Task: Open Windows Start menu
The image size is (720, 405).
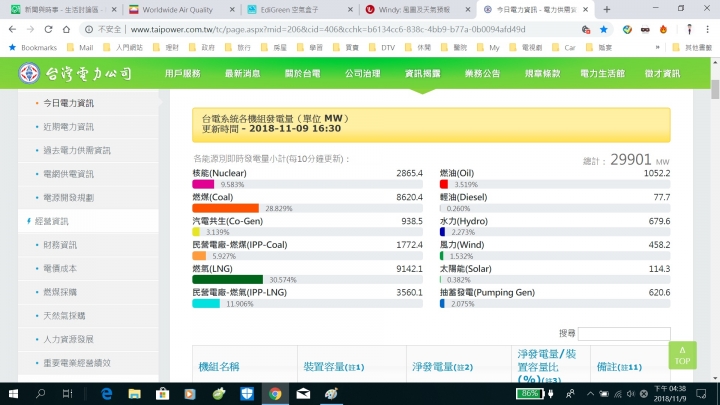Action: (13, 394)
